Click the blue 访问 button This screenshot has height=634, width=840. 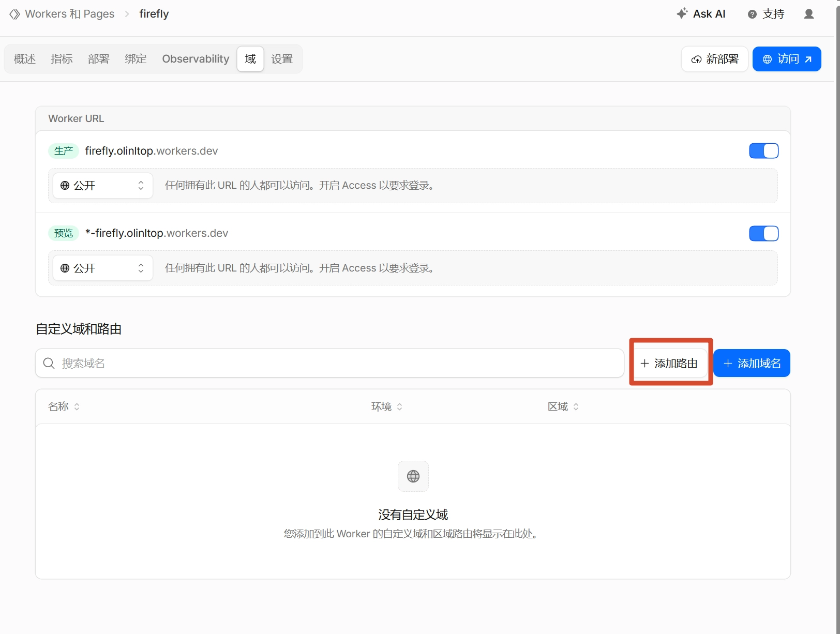(x=787, y=59)
